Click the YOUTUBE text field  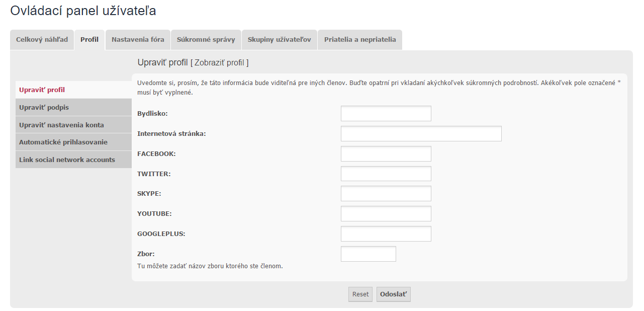click(x=386, y=214)
